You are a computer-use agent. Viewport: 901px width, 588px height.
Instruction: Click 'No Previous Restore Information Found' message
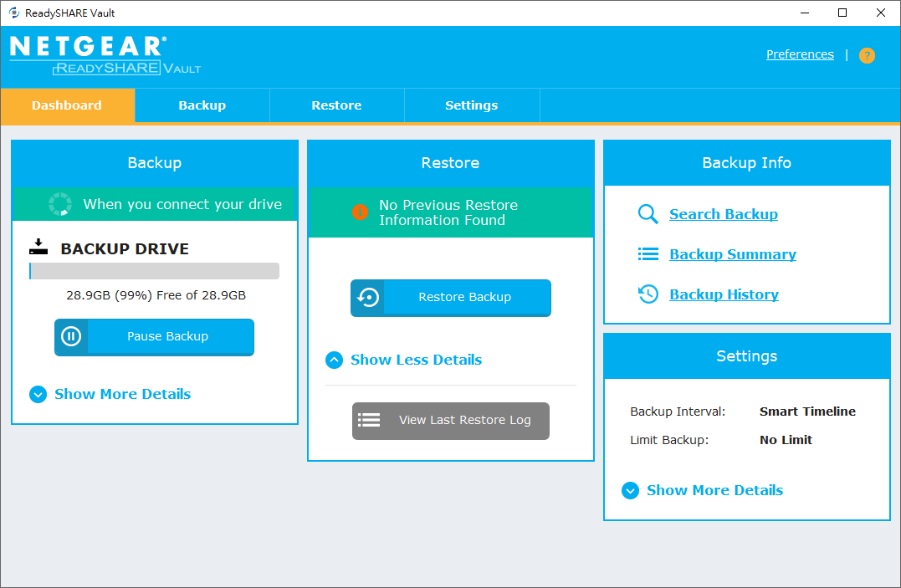point(448,212)
